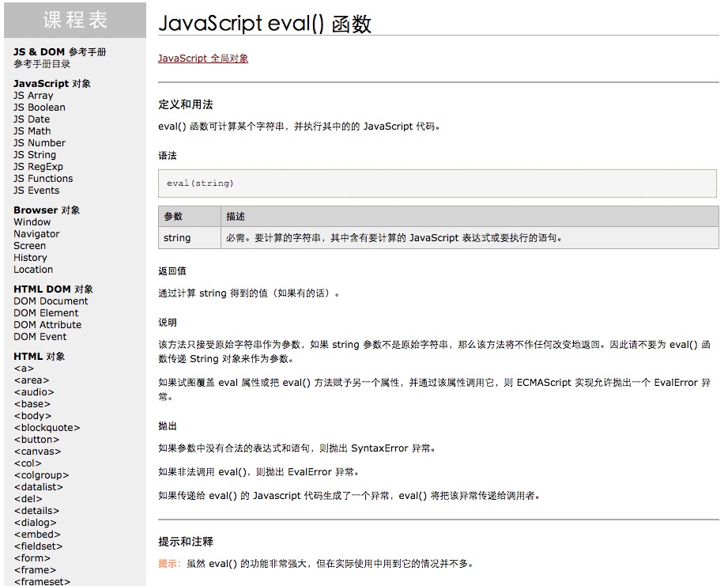Image resolution: width=728 pixels, height=586 pixels.
Task: Go to <base> object page
Action: 32,404
